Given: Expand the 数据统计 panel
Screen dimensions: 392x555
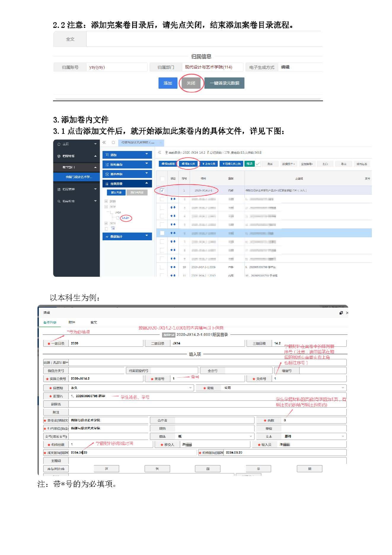Looking at the screenshot, I should pyautogui.click(x=127, y=236).
